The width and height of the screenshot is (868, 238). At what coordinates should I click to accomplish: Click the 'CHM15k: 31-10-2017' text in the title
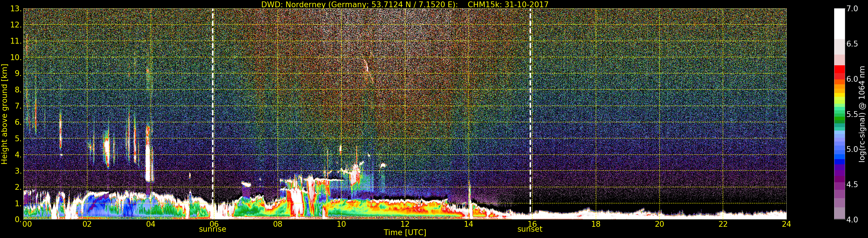[x=508, y=4]
